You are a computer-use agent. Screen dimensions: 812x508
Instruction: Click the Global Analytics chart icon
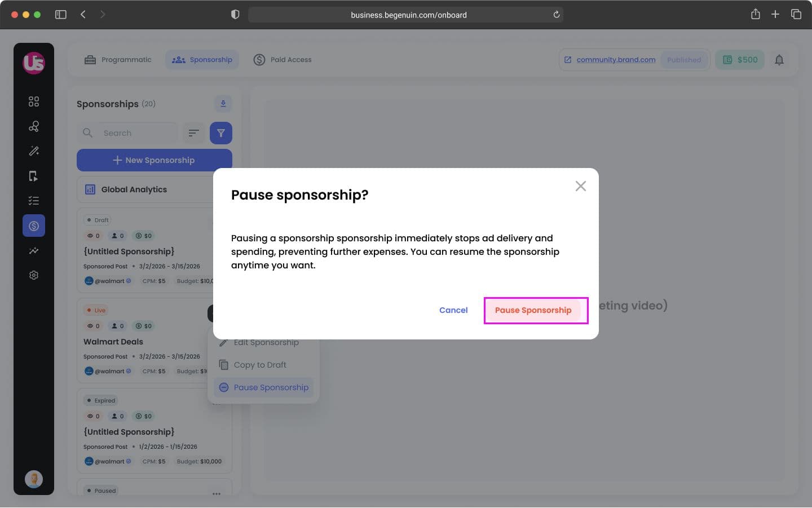(x=90, y=189)
